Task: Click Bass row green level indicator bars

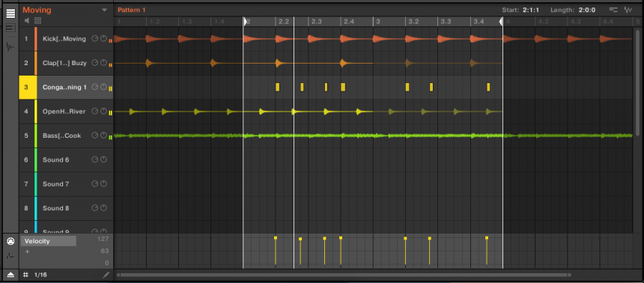Action: click(x=111, y=137)
